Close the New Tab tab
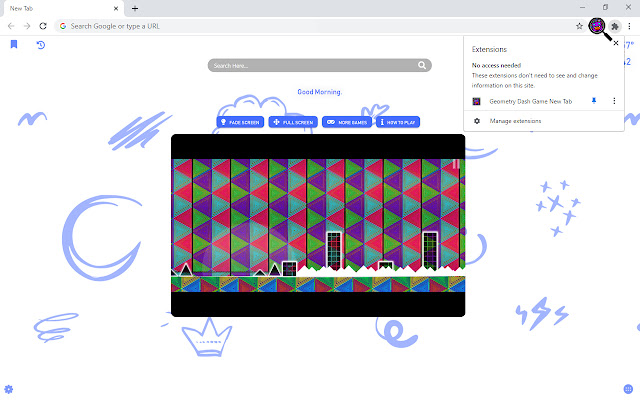The width and height of the screenshot is (640, 400). pos(116,8)
